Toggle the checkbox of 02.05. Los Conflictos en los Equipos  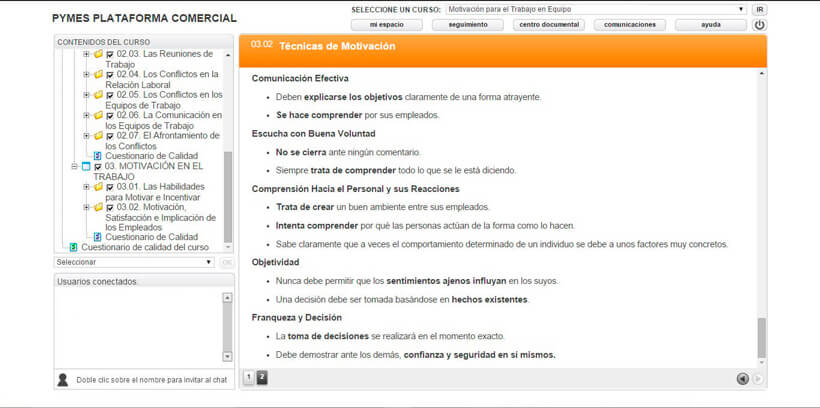click(x=110, y=95)
